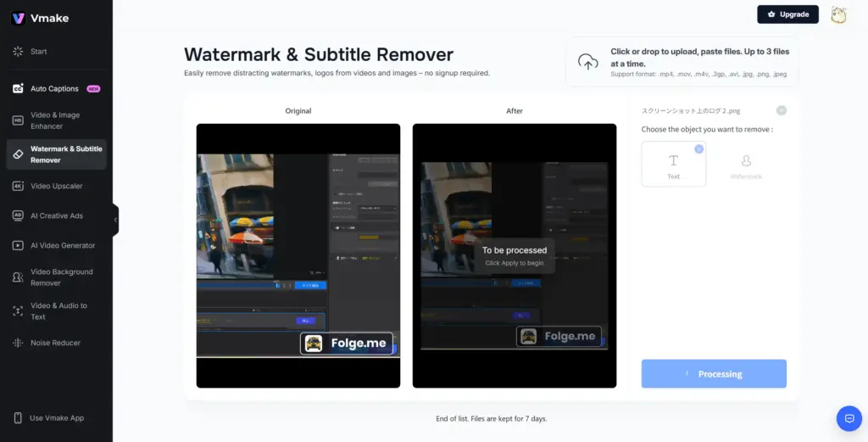868x442 pixels.
Task: Click the After image preview
Action: point(515,255)
